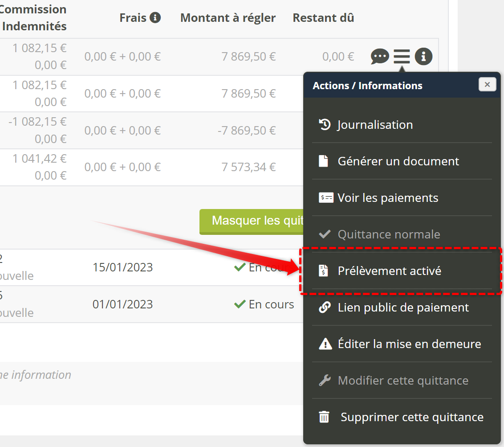Click the chain link icon for public payment

tap(325, 308)
